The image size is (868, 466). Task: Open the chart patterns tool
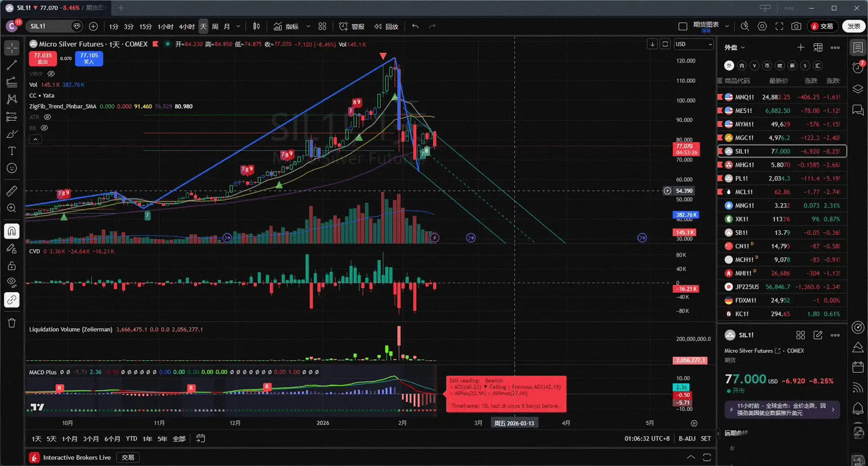click(12, 100)
